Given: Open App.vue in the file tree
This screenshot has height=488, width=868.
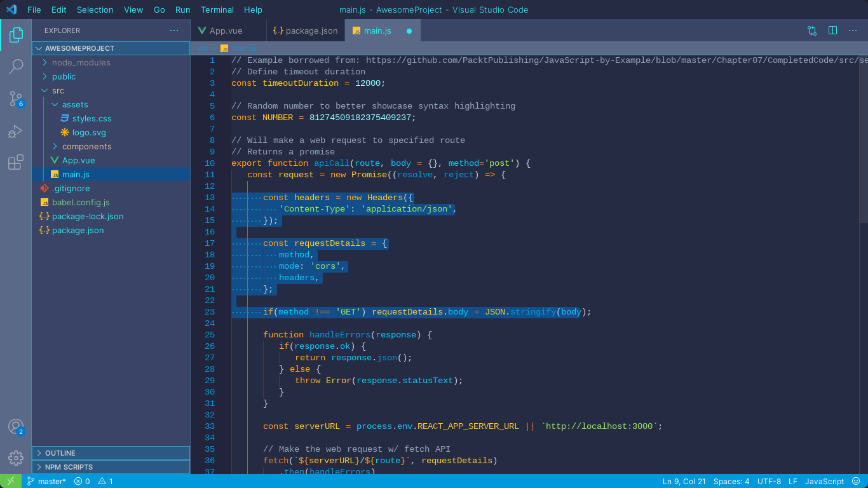Looking at the screenshot, I should tap(111, 160).
